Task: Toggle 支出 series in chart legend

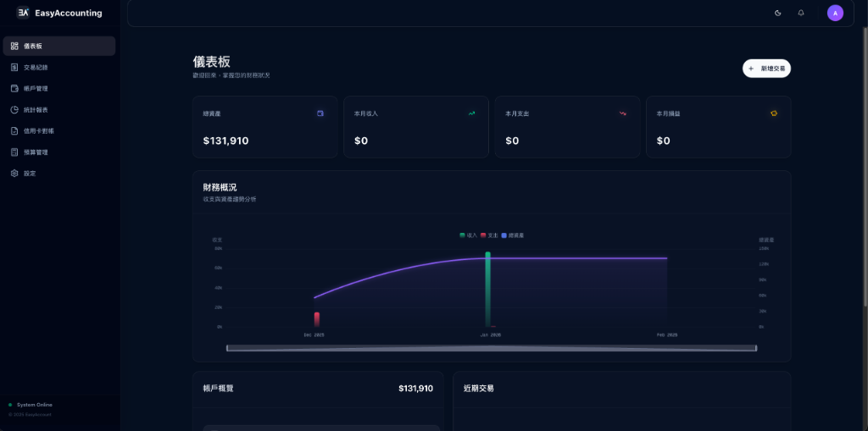Action: click(x=489, y=235)
